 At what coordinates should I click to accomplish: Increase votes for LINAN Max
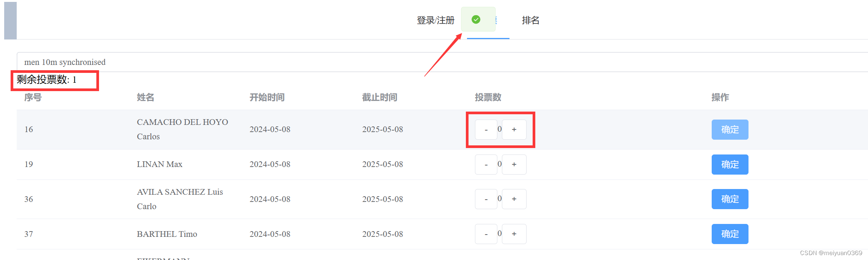(514, 164)
